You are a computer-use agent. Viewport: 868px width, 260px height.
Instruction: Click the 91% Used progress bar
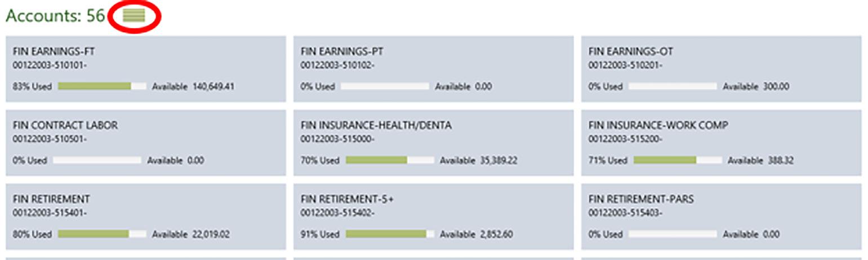click(x=390, y=234)
